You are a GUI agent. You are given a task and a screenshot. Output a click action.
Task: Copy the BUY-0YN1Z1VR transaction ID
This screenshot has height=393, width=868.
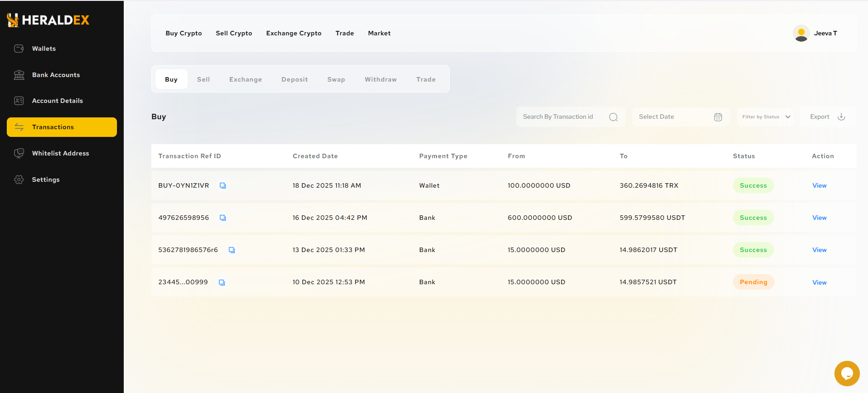[x=223, y=185]
